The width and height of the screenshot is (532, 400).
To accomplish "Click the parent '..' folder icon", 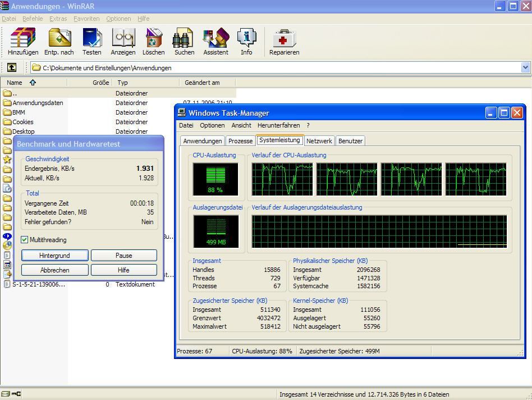I will (7, 93).
